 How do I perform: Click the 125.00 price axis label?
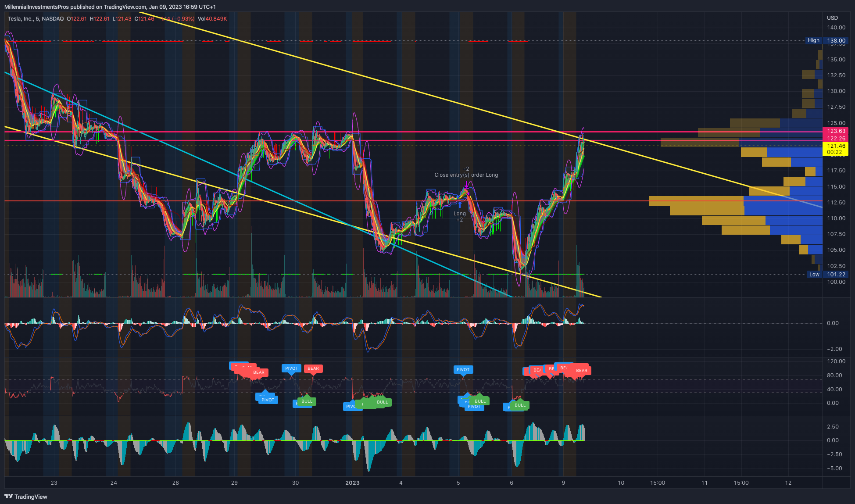pos(836,123)
